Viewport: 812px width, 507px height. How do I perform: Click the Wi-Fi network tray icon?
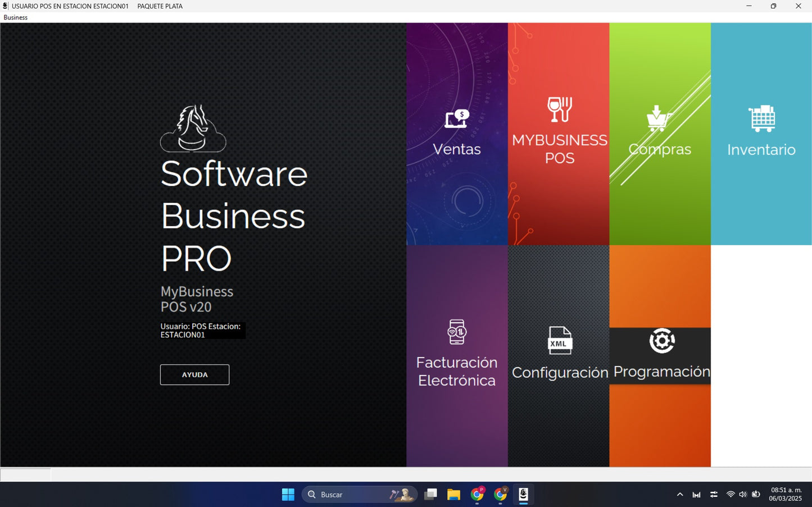tap(731, 495)
